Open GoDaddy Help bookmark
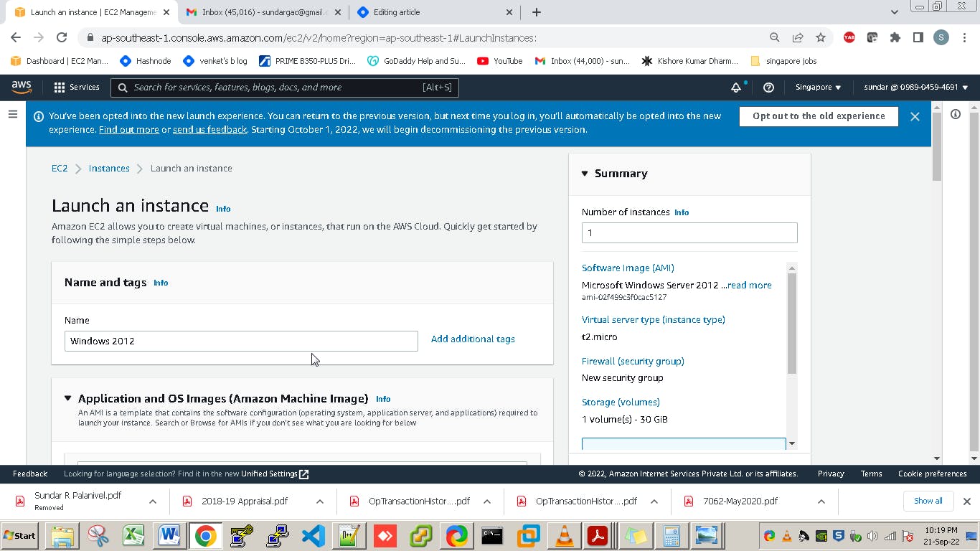The image size is (980, 551). click(417, 61)
